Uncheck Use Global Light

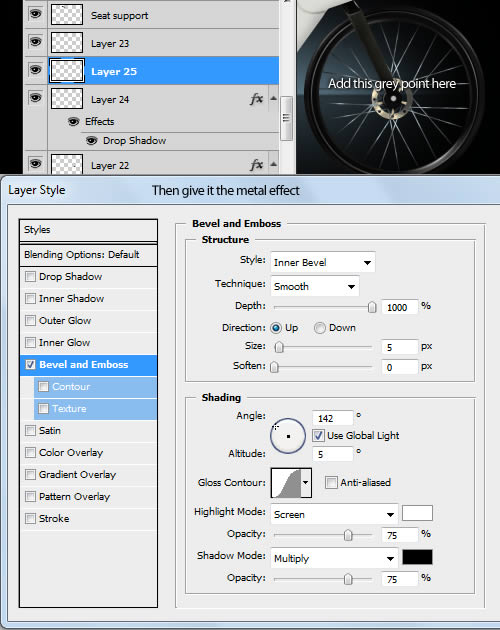click(318, 436)
